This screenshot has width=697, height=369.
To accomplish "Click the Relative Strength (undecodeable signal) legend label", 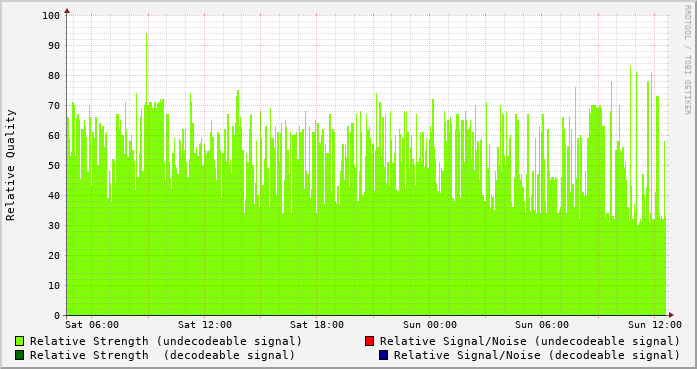I will click(x=166, y=341).
